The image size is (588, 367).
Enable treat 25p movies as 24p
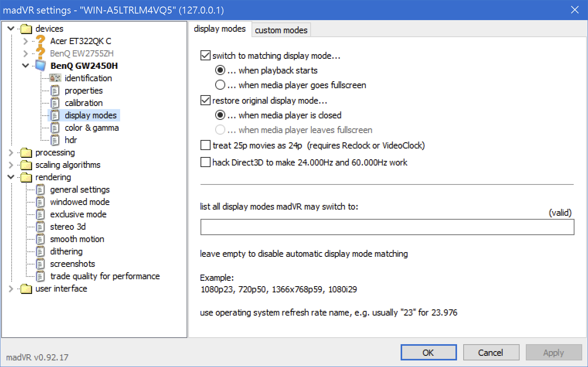(x=206, y=145)
